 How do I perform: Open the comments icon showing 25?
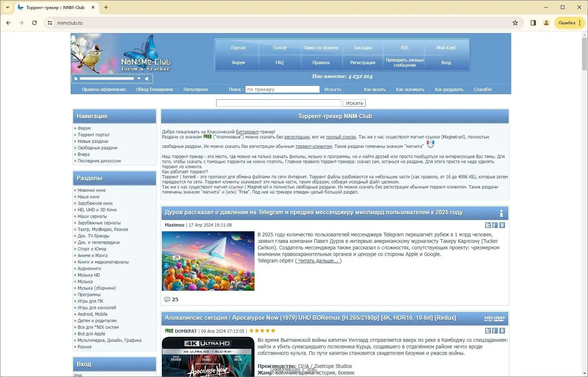[x=168, y=299]
